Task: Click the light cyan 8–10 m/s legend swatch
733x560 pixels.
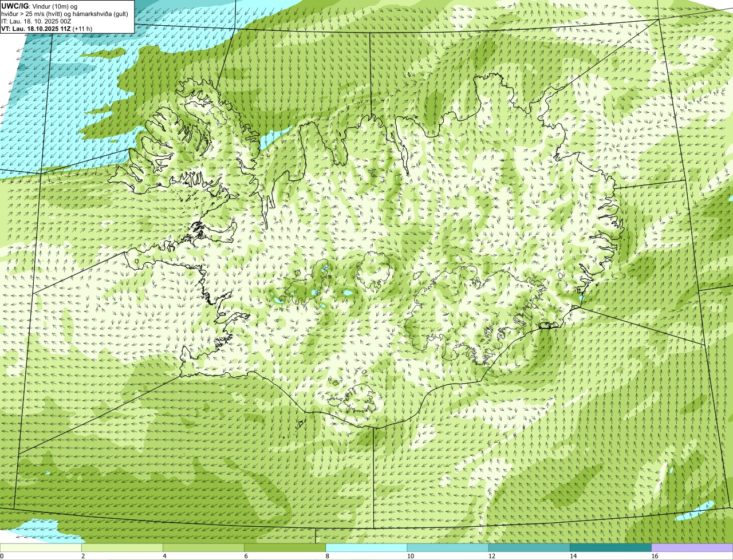Action: point(366,548)
